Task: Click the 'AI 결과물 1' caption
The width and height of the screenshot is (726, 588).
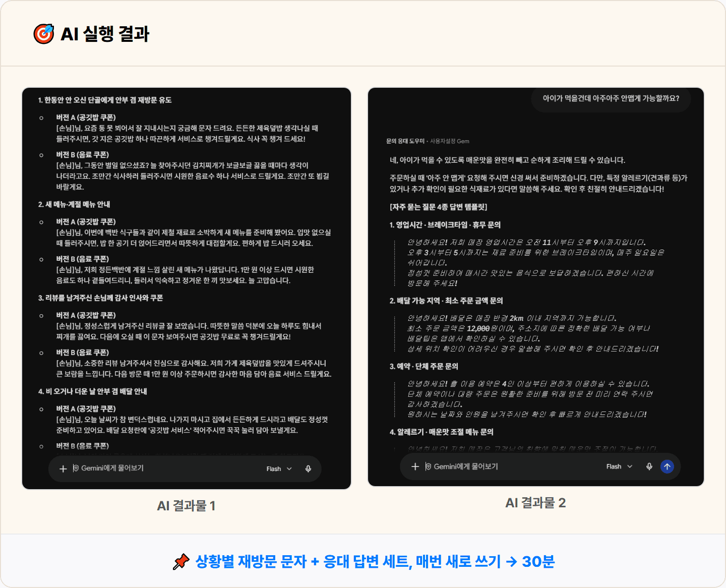Action: point(186,506)
